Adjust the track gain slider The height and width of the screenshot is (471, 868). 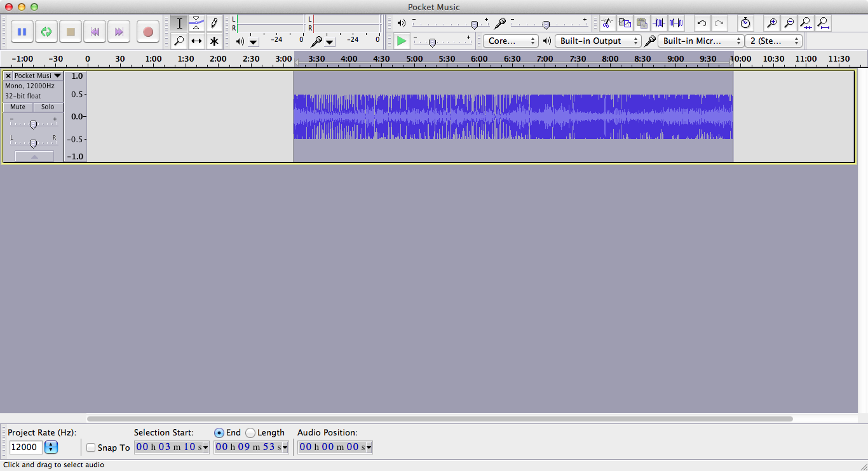[x=33, y=124]
